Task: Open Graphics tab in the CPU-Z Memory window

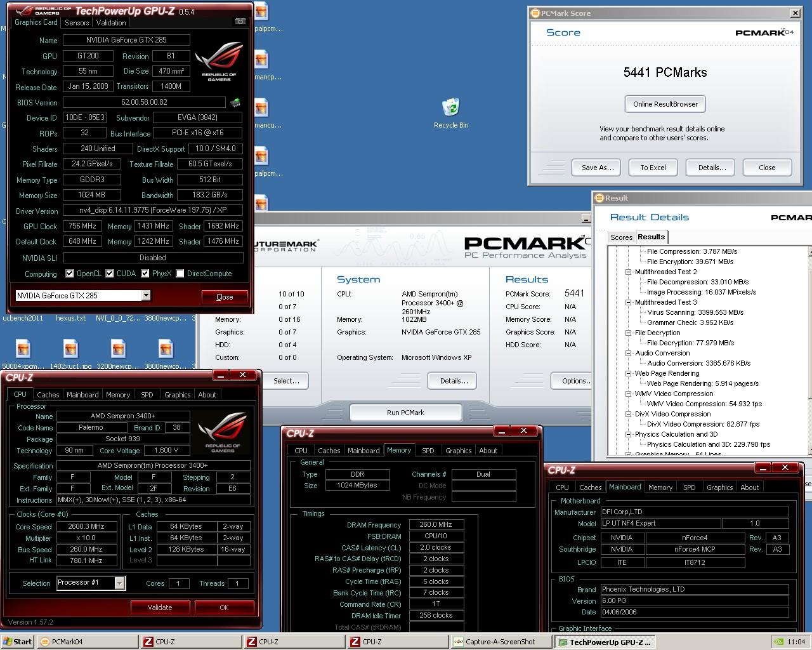Action: (x=458, y=451)
